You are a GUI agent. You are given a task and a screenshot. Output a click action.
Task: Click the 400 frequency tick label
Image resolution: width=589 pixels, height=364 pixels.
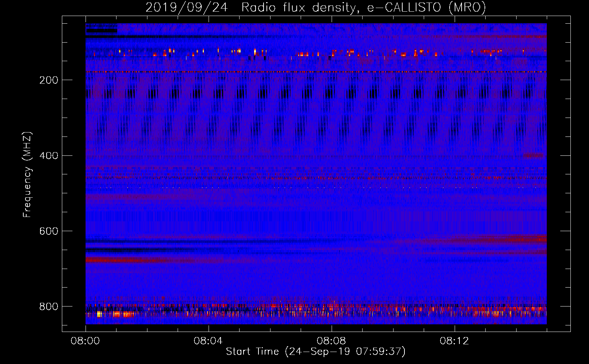point(49,156)
